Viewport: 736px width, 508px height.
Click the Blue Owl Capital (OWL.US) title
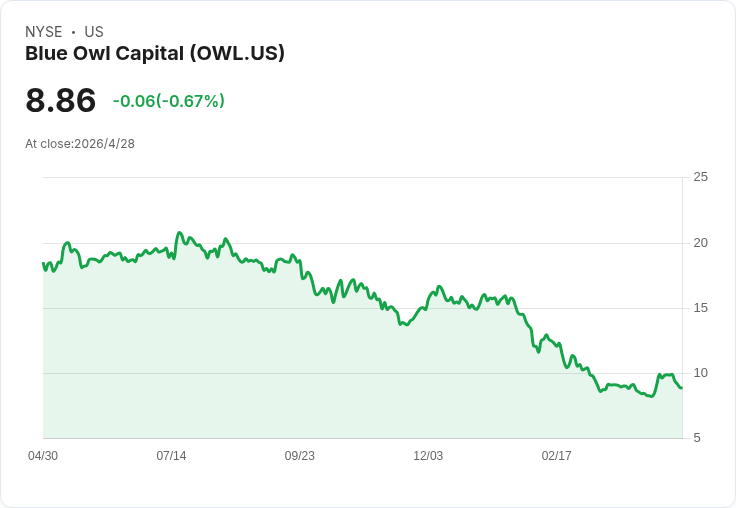point(155,54)
